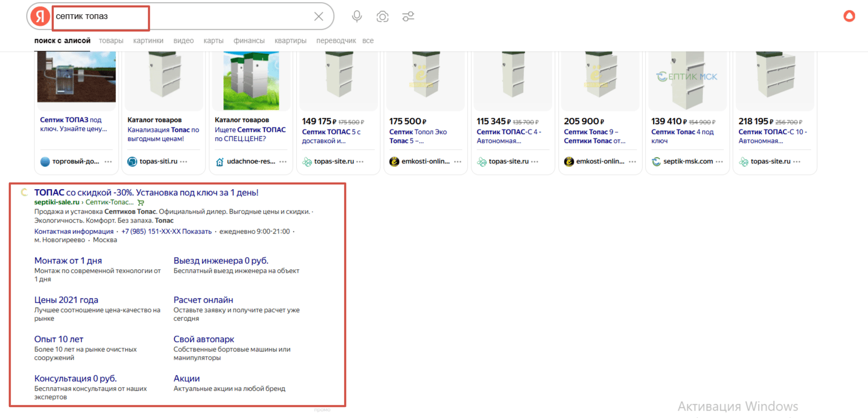Open ad 'ТОПАС со скидкой -30%' headline
Viewport: 868px width, 418px height.
(146, 192)
